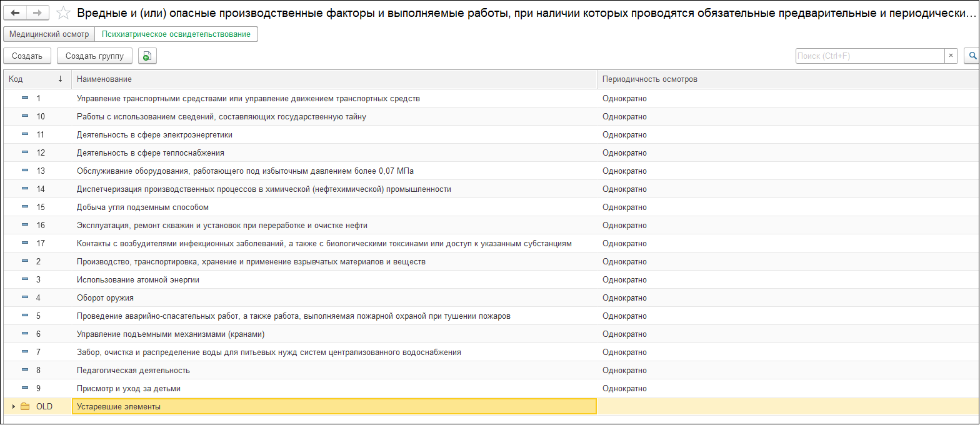Expand the OLD group with the triangle
Screen dimensions: 980x425
(x=14, y=406)
